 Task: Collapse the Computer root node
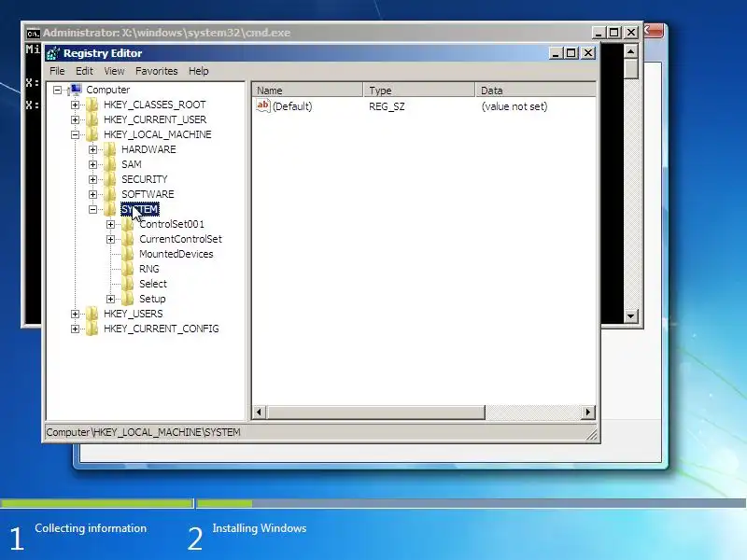(x=58, y=90)
